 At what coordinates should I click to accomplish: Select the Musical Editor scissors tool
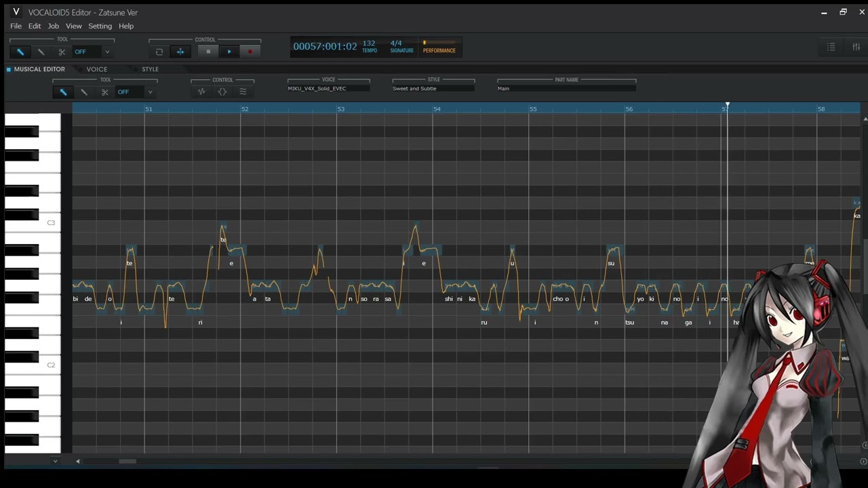(104, 92)
